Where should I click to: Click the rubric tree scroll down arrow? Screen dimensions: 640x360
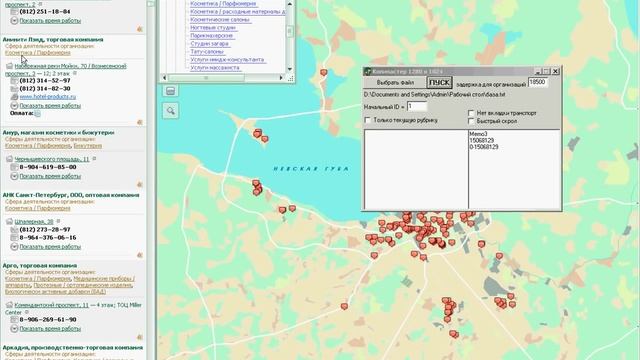click(290, 69)
